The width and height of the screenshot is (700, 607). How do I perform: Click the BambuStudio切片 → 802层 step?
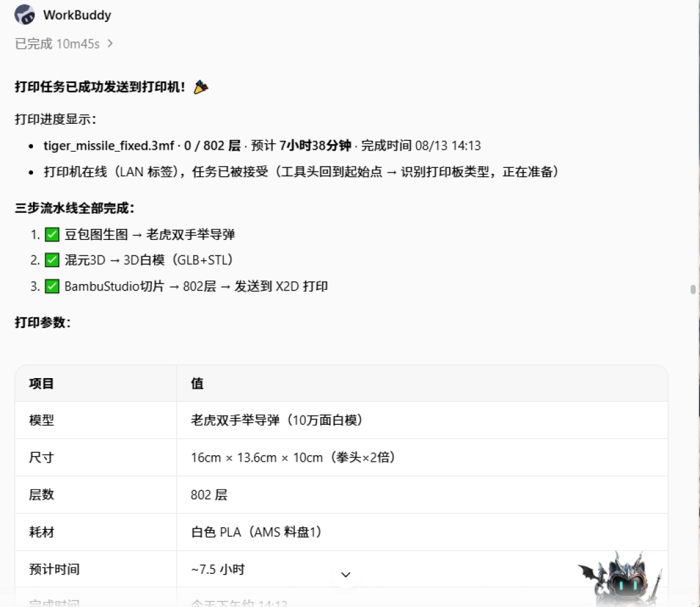point(196,286)
